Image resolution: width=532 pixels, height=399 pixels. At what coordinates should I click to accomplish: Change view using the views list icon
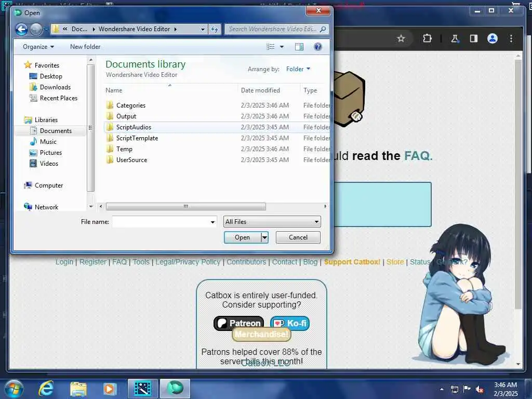pos(270,47)
